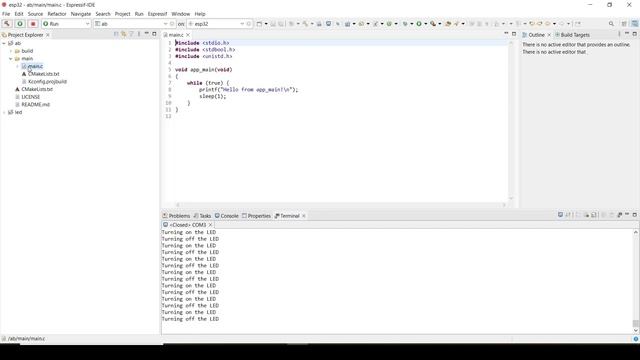This screenshot has width=640, height=360.
Task: Open the launch mode dropdown showing Run
Action: (x=66, y=24)
